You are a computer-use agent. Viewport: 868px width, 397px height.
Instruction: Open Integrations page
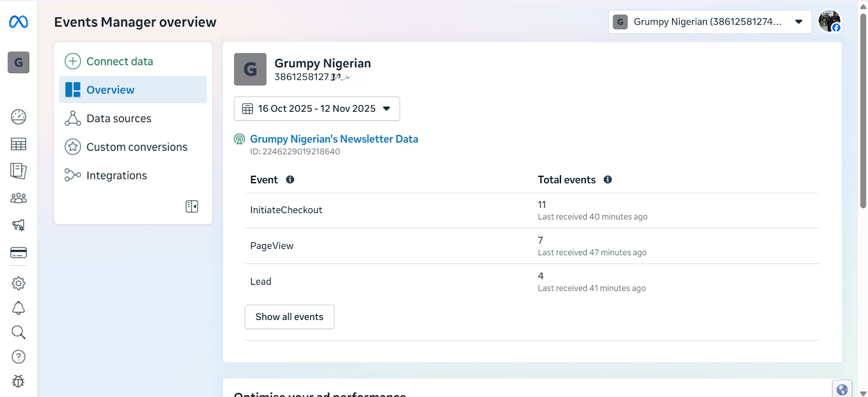133,175
